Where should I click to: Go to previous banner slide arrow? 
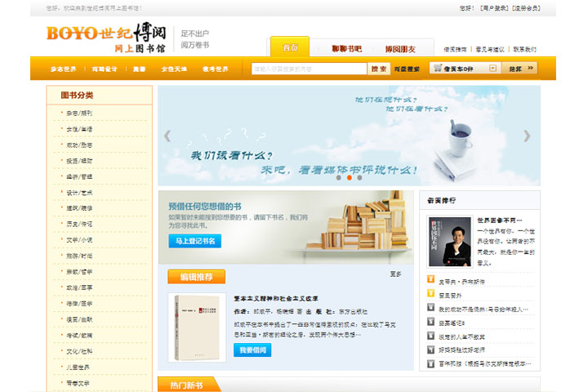pyautogui.click(x=167, y=136)
